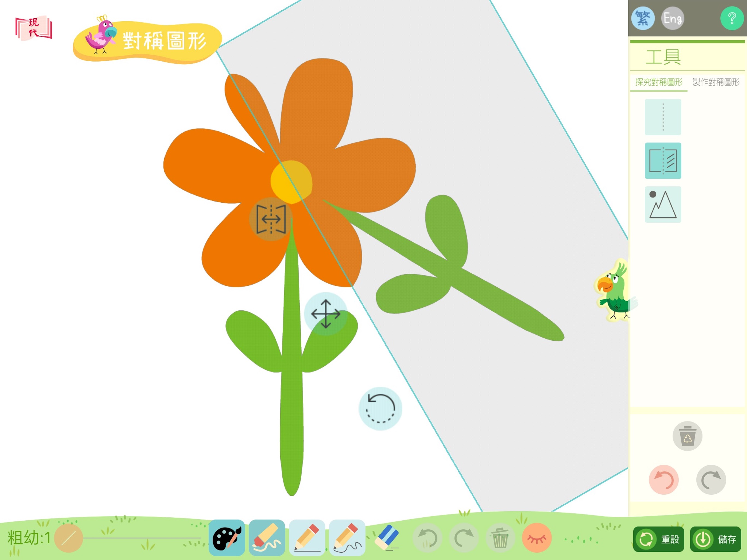The width and height of the screenshot is (747, 560).
Task: Click the drawing redo arrow in bottom toolbar
Action: (x=464, y=538)
